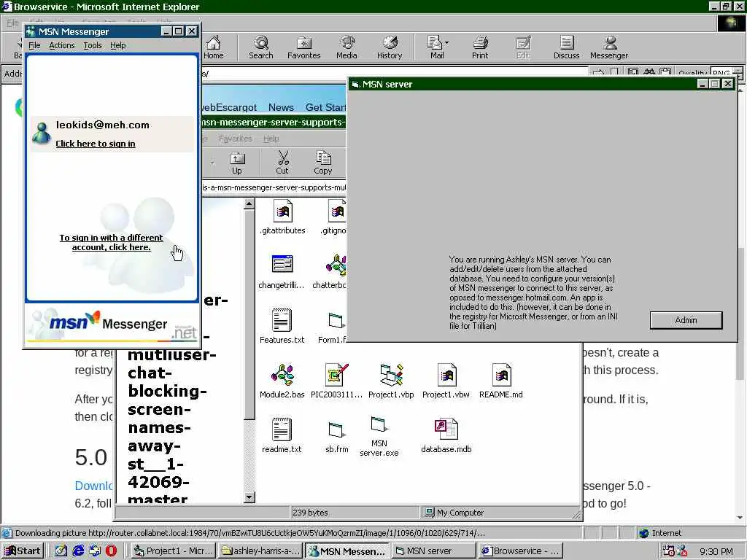This screenshot has height=560, width=747.
Task: Click the 9:30 PM system tray clock
Action: tap(716, 551)
